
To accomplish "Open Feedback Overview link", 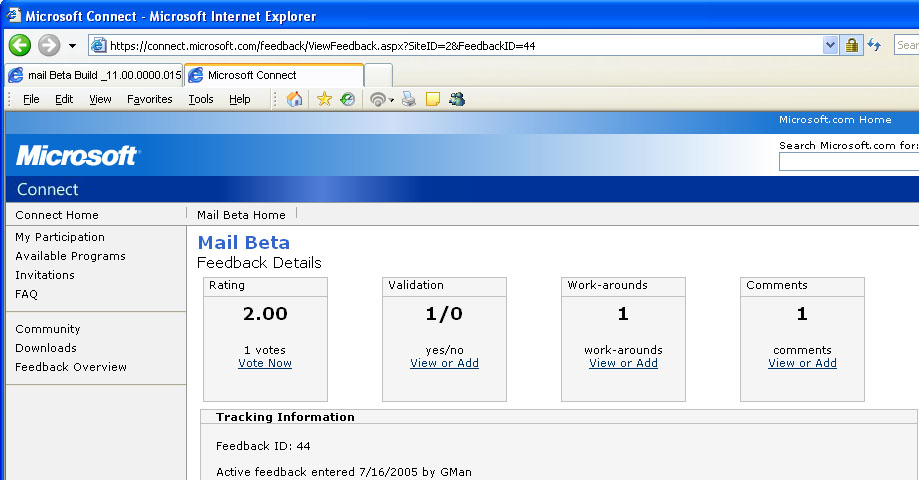I will (71, 367).
